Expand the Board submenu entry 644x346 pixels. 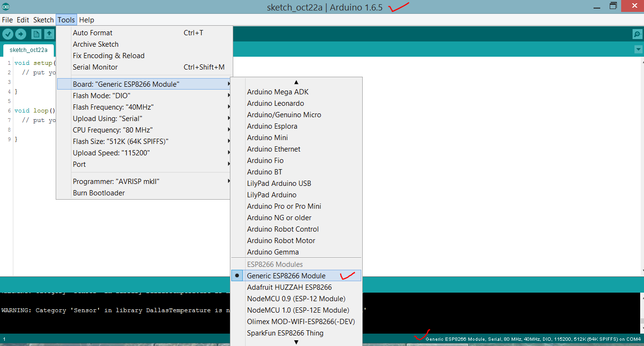(x=144, y=84)
